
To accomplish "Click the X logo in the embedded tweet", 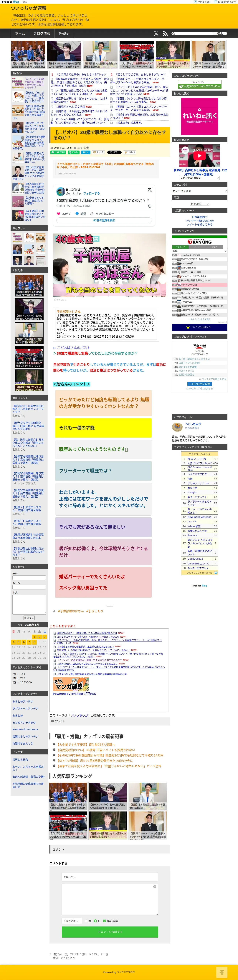I will (x=150, y=189).
